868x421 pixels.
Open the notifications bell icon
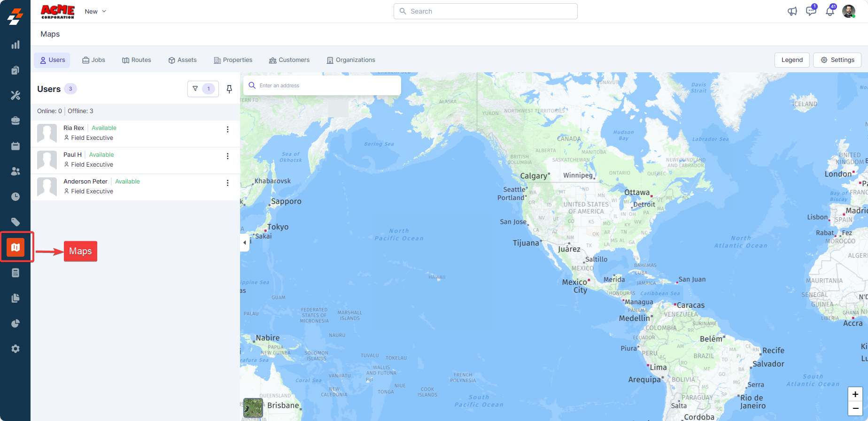[830, 11]
